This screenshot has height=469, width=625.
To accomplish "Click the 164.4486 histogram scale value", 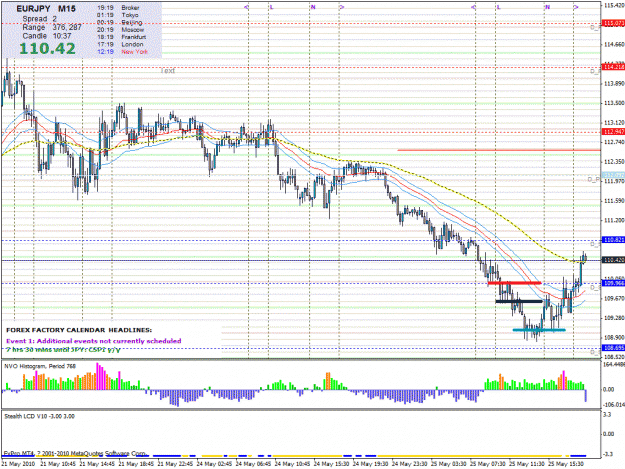I will click(614, 365).
